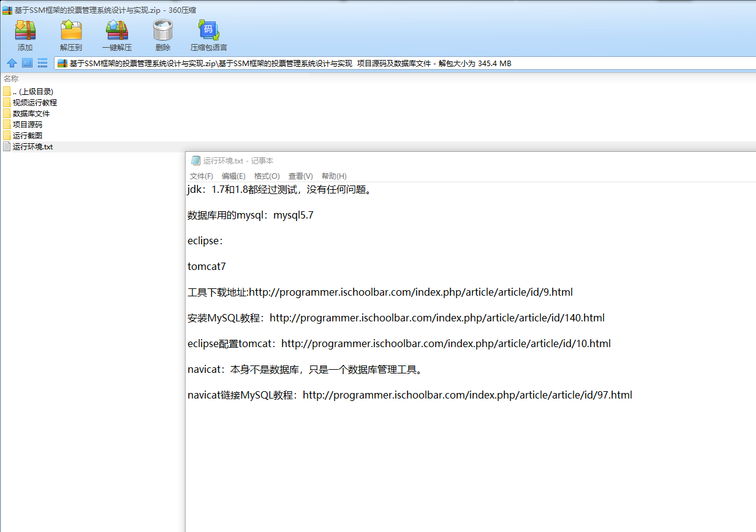Click the folder icon of 数据库文件
The image size is (756, 532).
(7, 113)
